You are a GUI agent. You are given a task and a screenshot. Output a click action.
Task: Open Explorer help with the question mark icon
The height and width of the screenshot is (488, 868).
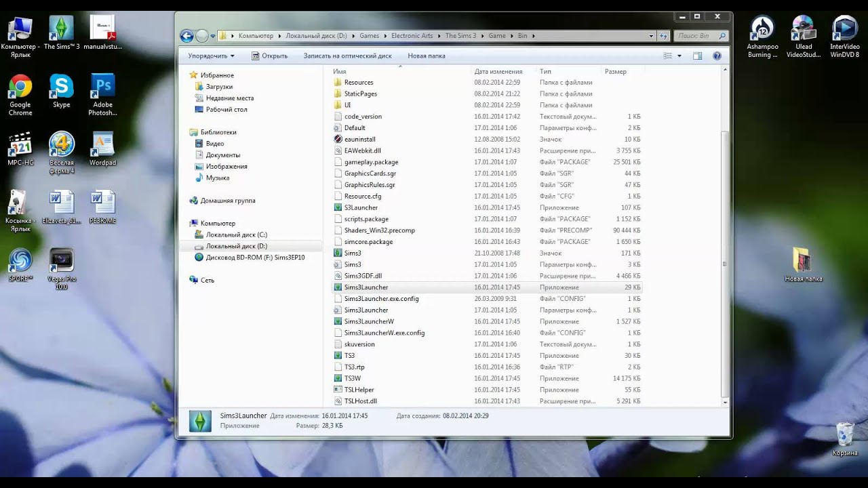tap(717, 56)
